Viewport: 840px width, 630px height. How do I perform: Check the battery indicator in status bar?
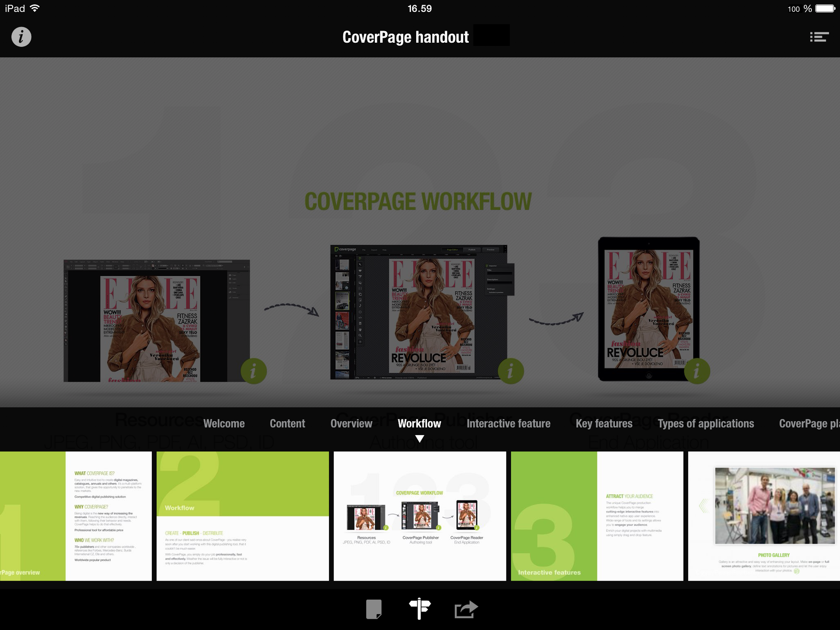click(825, 8)
